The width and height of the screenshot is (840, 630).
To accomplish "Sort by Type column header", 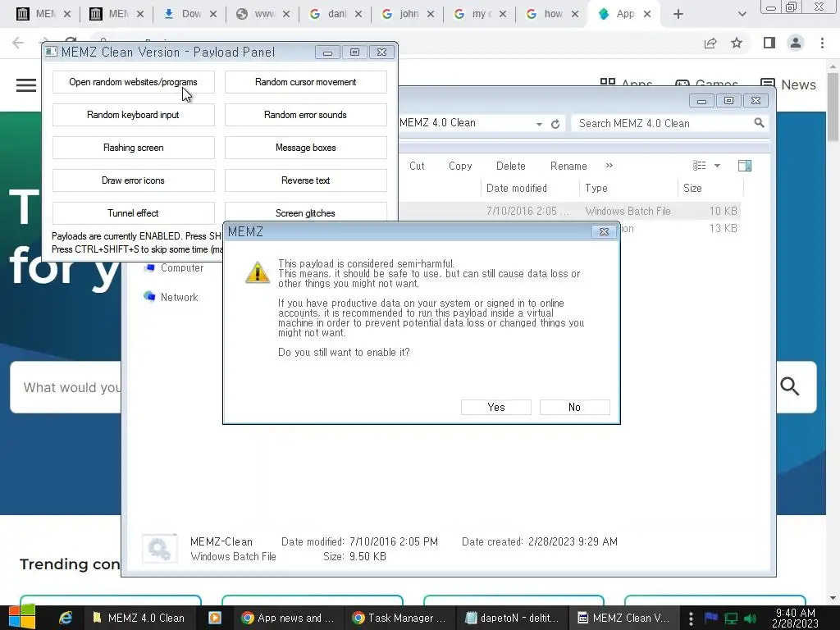I will coord(596,188).
